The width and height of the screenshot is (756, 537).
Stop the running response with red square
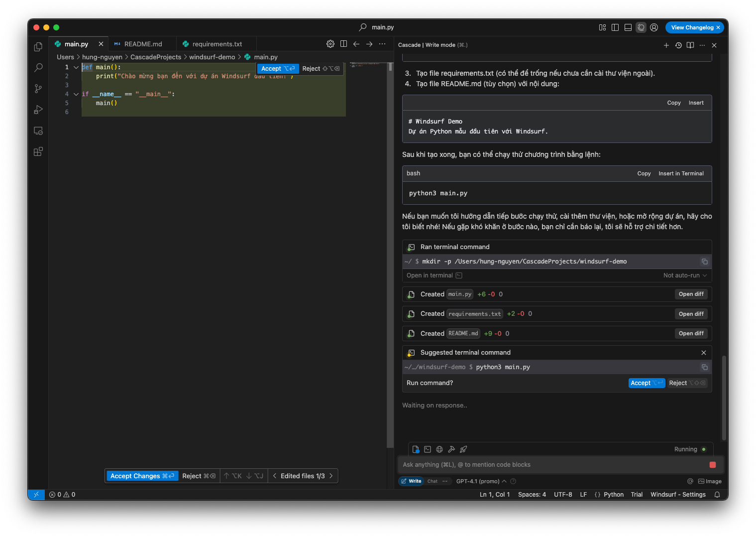[x=713, y=465]
